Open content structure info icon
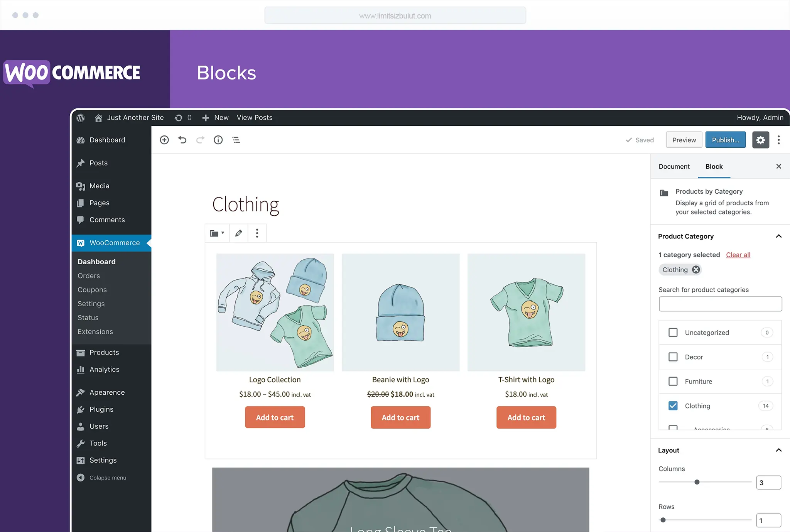The height and width of the screenshot is (532, 790). pos(218,140)
